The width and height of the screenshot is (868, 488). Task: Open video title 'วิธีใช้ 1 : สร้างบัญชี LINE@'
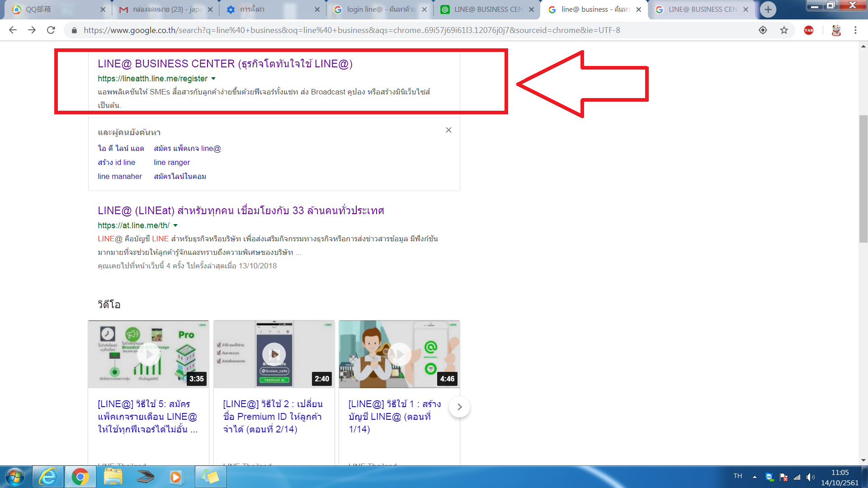pos(395,417)
